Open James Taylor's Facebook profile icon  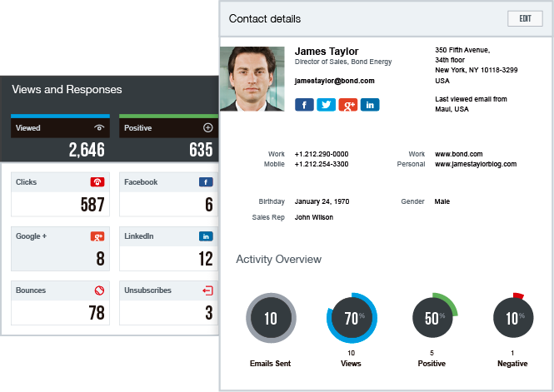304,104
